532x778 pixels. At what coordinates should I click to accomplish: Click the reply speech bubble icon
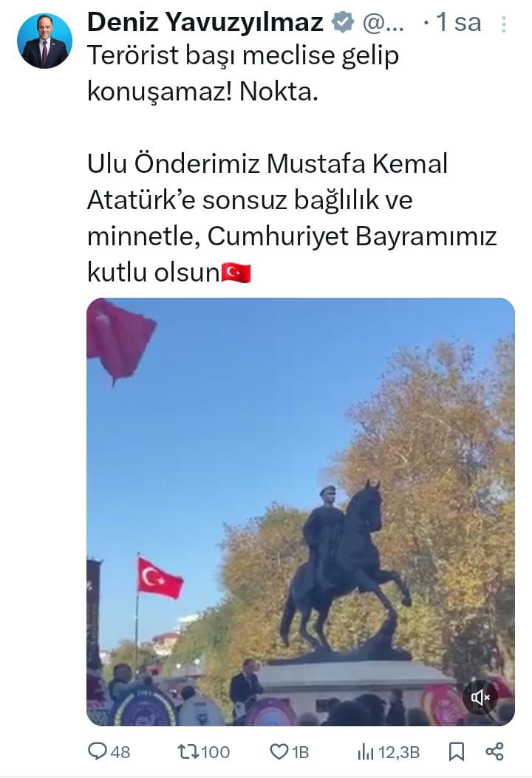pyautogui.click(x=98, y=751)
